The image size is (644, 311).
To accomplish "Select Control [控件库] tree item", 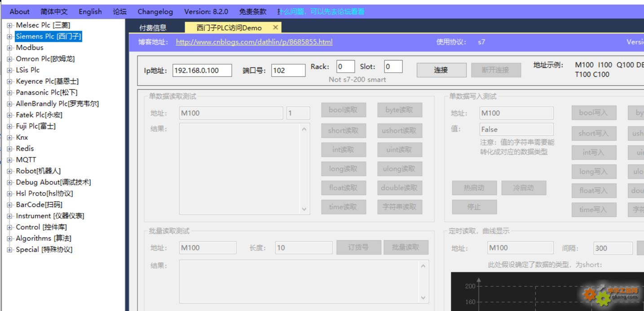I will click(x=41, y=227).
